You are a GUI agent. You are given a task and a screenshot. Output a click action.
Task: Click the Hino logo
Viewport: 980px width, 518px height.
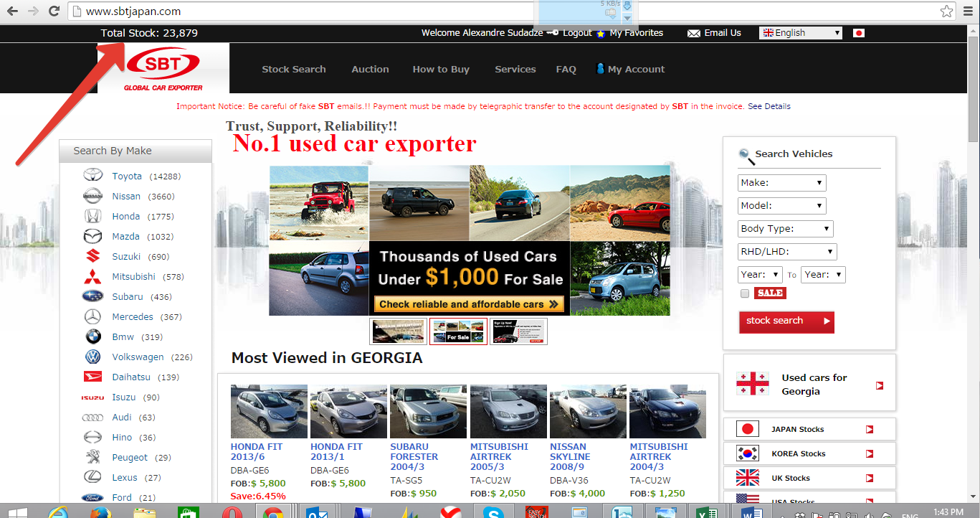93,437
